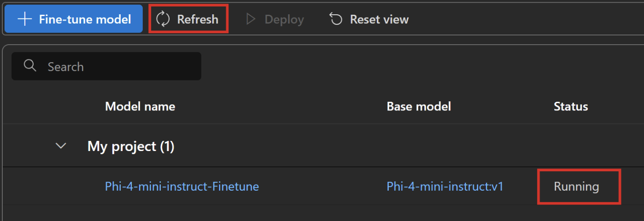The width and height of the screenshot is (644, 221).
Task: Collapse the My project group chevron
Action: click(x=60, y=146)
